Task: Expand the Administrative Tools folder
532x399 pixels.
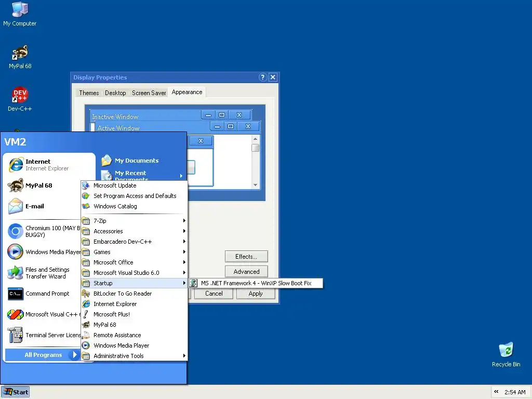Action: click(135, 356)
